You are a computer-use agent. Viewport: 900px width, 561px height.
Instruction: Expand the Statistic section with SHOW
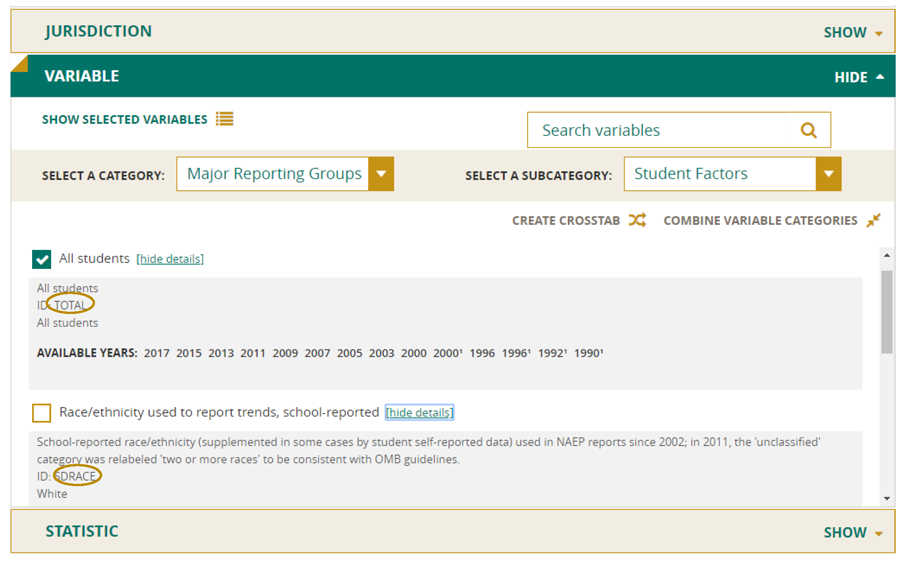pos(853,533)
